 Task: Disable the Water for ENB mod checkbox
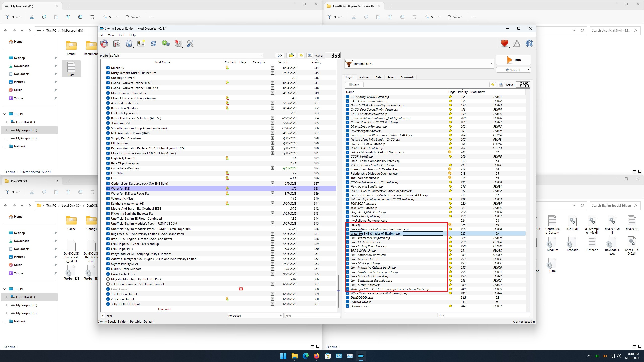click(x=108, y=189)
